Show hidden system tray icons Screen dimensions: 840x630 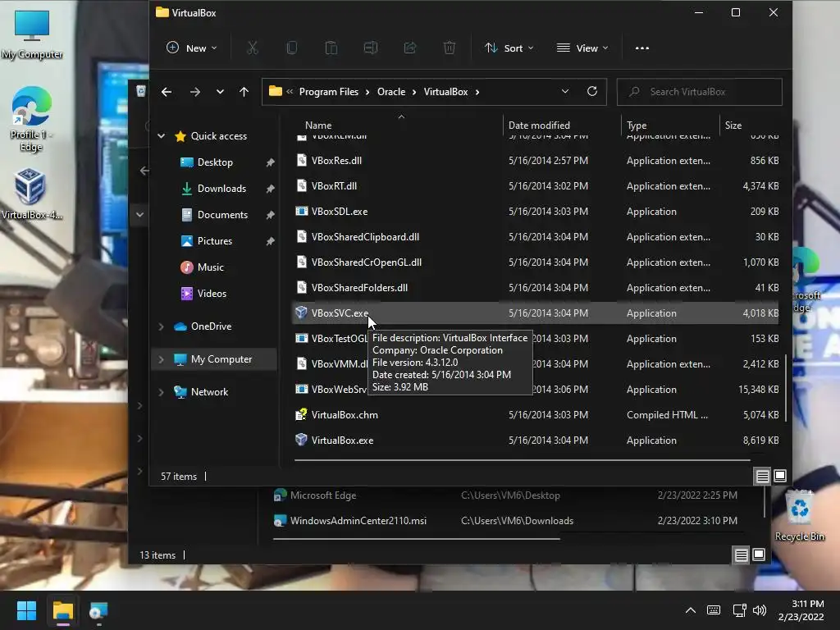(x=691, y=610)
